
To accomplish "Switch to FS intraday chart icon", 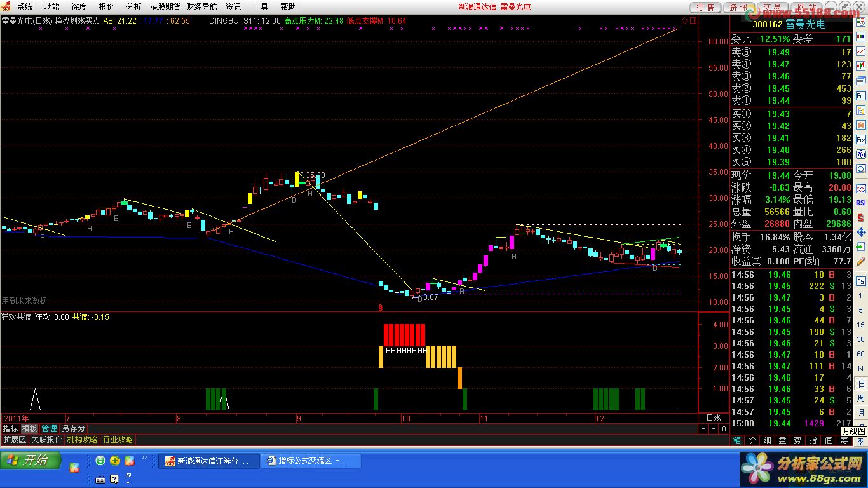I will (x=860, y=281).
